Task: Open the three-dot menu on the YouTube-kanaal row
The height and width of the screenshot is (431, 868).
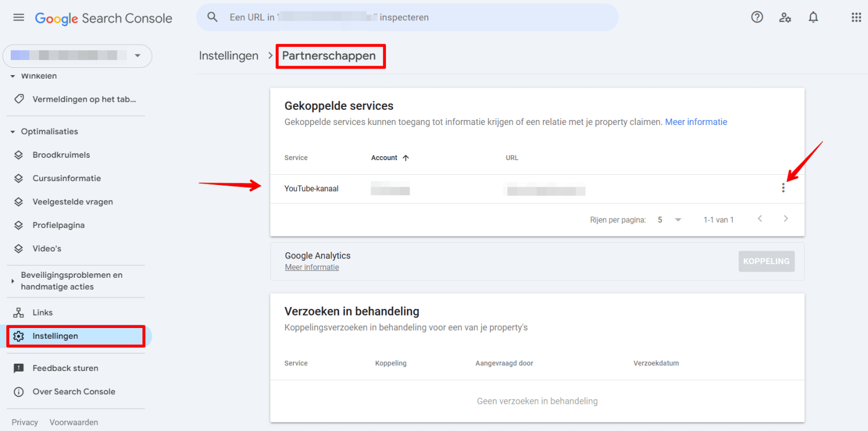Action: (x=783, y=188)
